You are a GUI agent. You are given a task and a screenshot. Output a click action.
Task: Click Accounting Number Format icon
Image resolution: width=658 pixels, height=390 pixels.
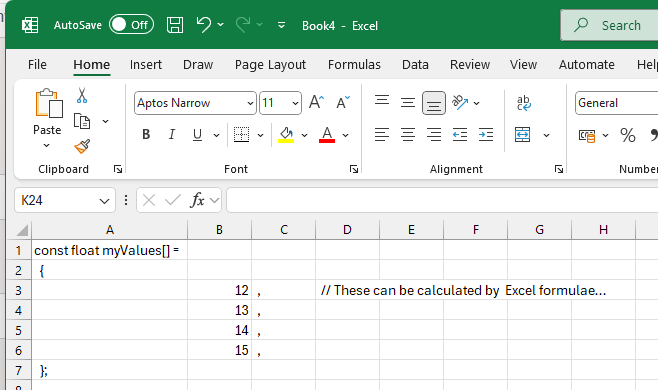click(587, 135)
